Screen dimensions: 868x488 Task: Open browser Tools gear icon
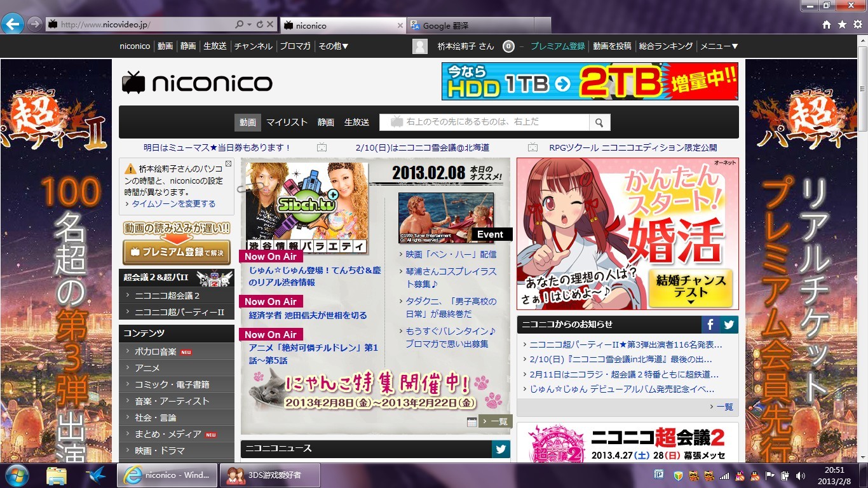[857, 25]
